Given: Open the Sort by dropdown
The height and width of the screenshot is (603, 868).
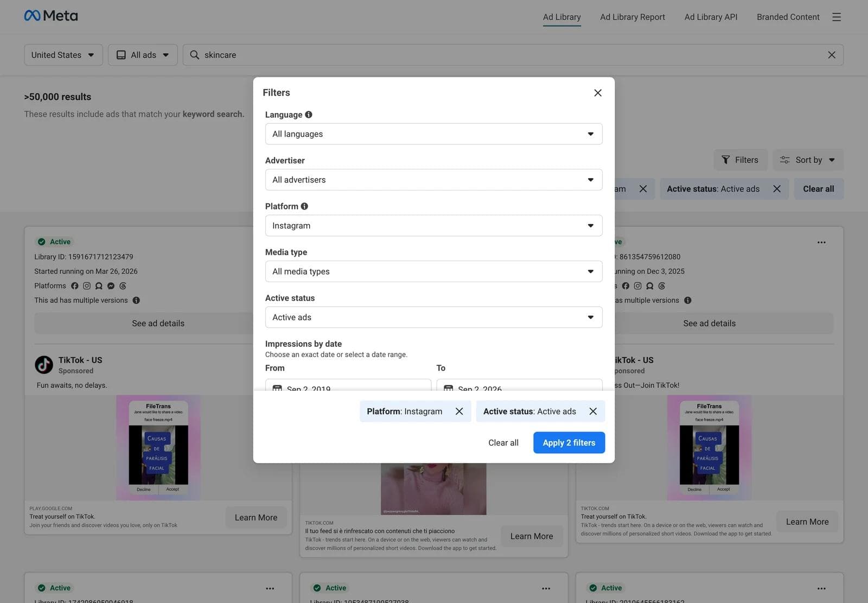Looking at the screenshot, I should [x=808, y=160].
